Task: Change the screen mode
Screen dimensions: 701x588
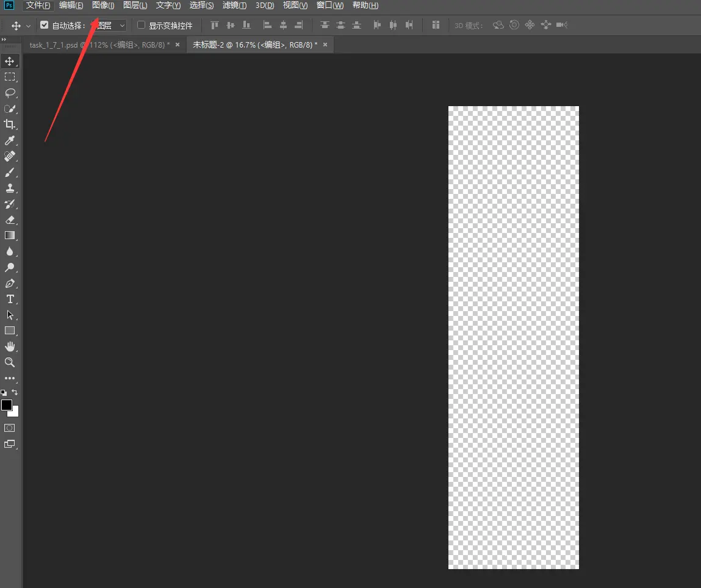Action: coord(10,444)
